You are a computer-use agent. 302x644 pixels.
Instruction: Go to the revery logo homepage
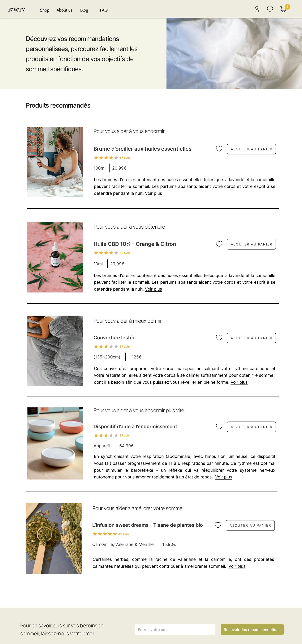17,10
